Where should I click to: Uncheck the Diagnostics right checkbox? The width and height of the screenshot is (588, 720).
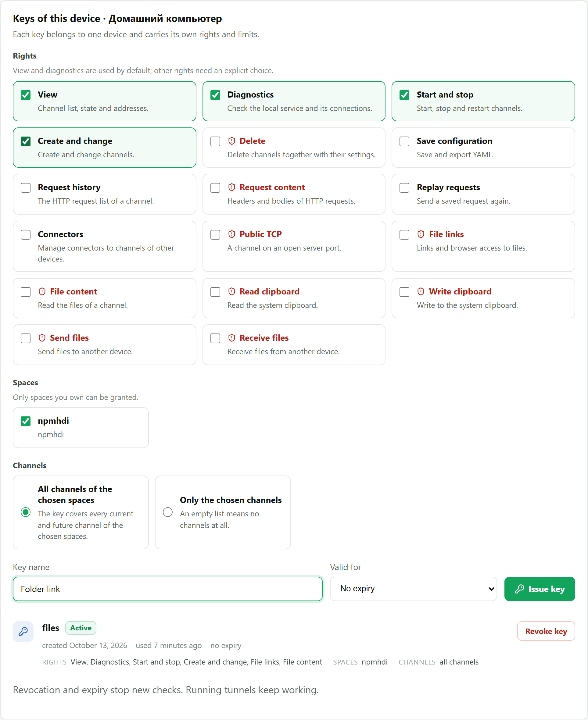(215, 95)
